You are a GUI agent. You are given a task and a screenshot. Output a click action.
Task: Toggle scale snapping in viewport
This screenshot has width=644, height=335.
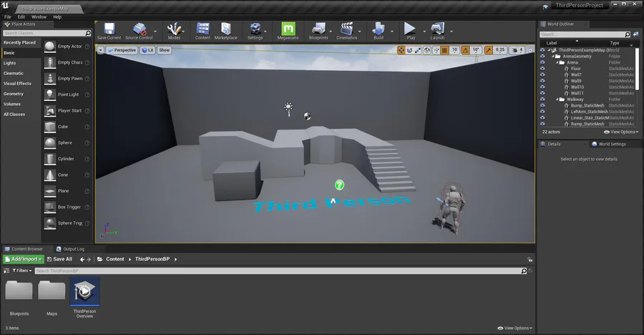(488, 50)
